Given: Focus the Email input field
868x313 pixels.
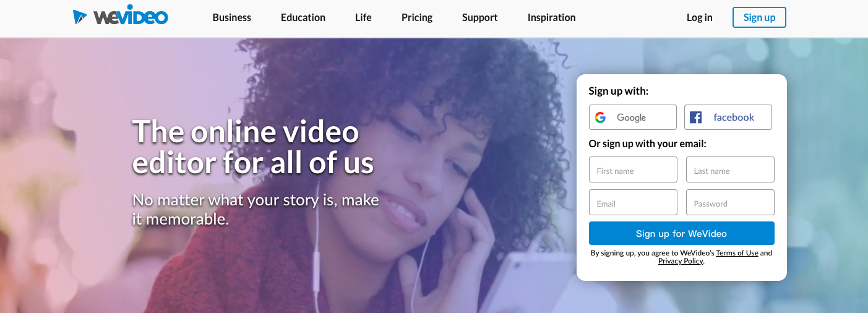Looking at the screenshot, I should [x=633, y=202].
